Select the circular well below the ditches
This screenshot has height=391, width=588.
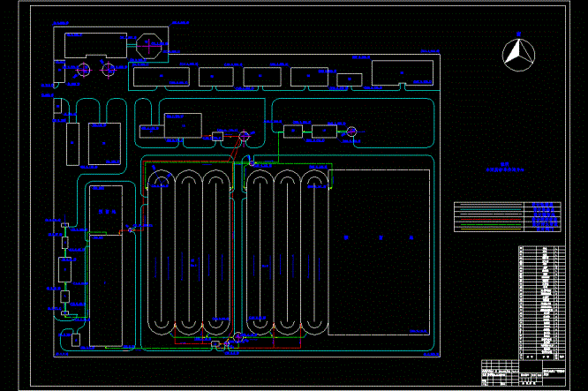[238, 337]
